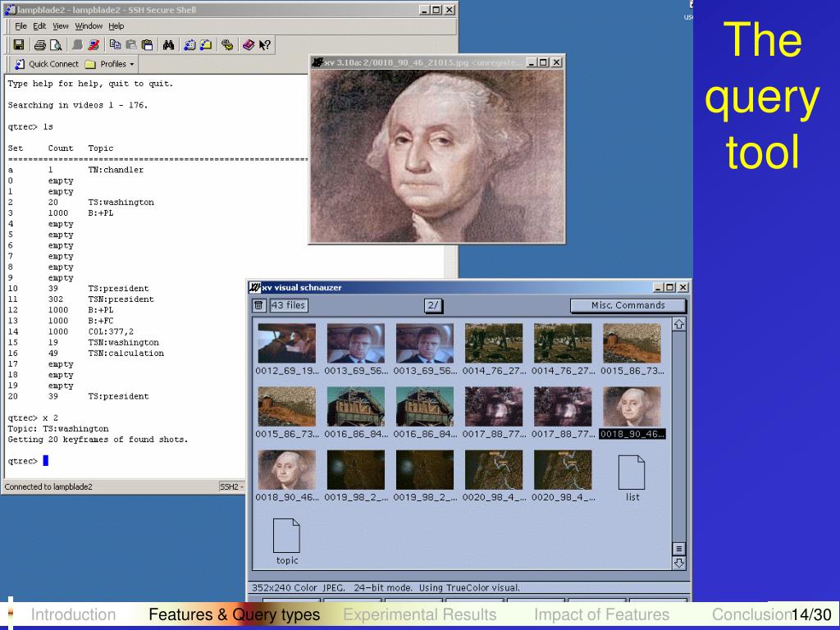Screen dimensions: 840x630
Task: Click the Misc. Commands button
Action: click(x=628, y=305)
